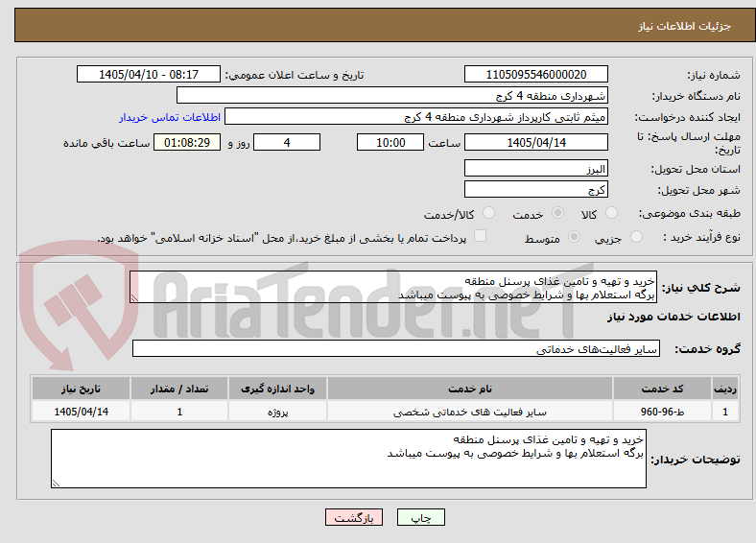Click the response deadline date field 1405/04/14
This screenshot has height=543, width=756.
(536, 142)
